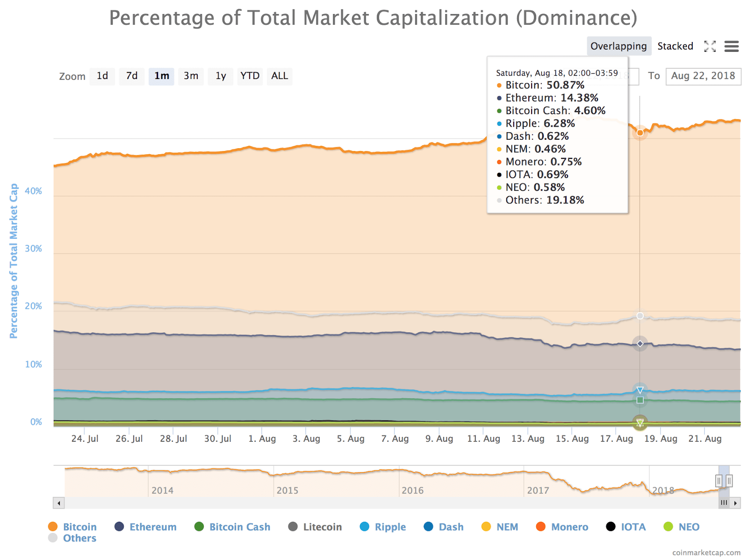Click the Aug 22, 2018 date field

(x=704, y=76)
